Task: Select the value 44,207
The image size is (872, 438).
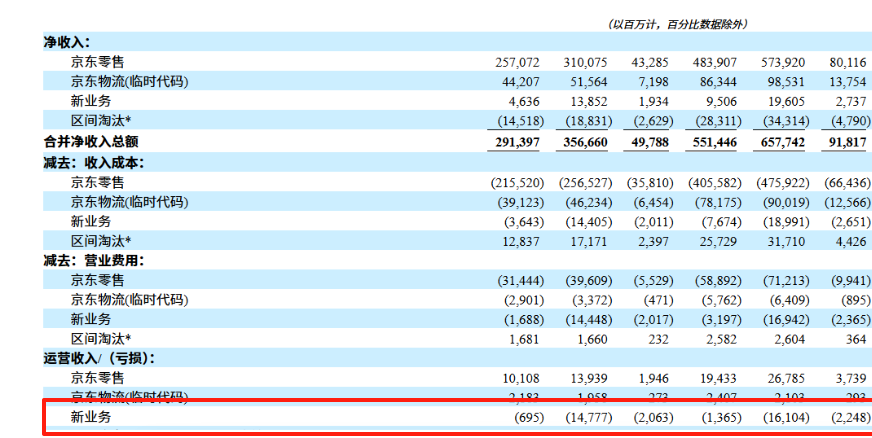Action: pyautogui.click(x=521, y=82)
